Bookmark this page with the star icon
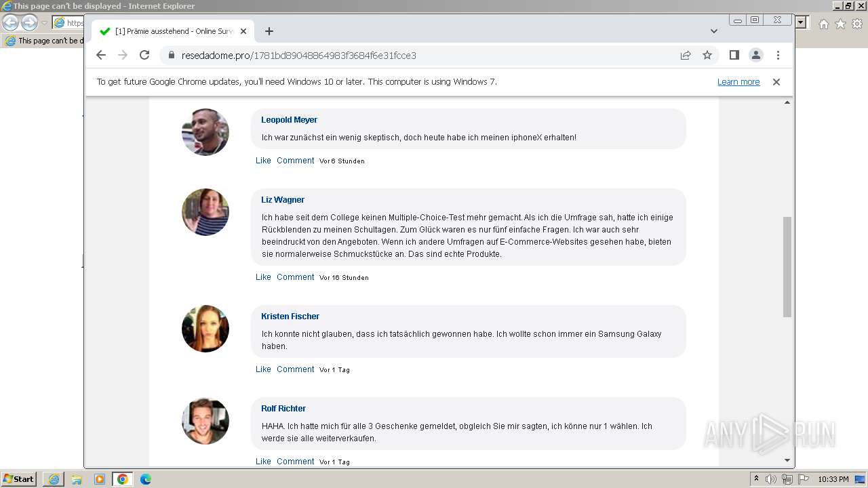 click(x=707, y=56)
